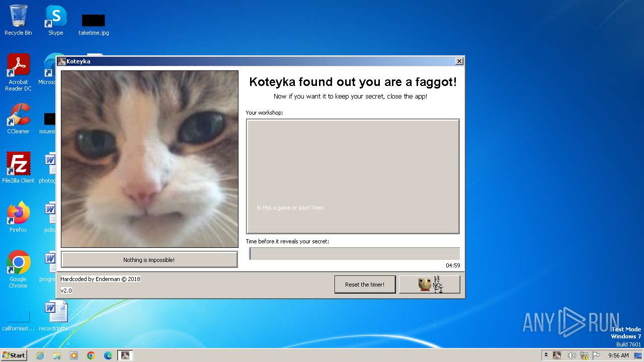Click the Koteyka cat tray icon

point(557,355)
